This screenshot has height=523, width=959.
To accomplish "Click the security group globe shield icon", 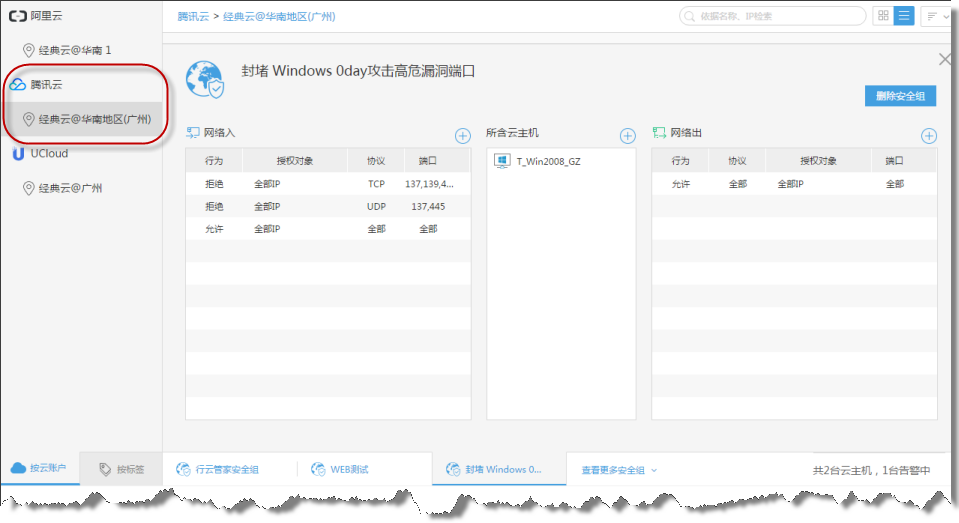I will point(205,78).
